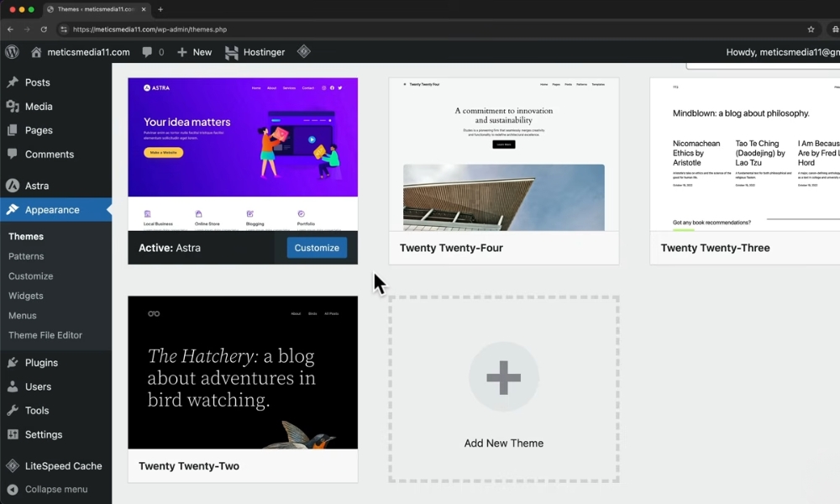Select the Twenty Twenty-Four theme thumbnail

[x=503, y=155]
